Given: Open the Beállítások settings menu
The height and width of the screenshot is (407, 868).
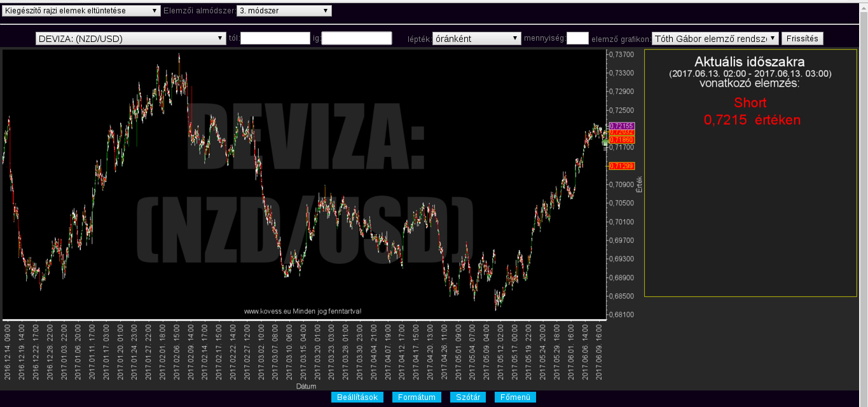Looking at the screenshot, I should pyautogui.click(x=357, y=397).
